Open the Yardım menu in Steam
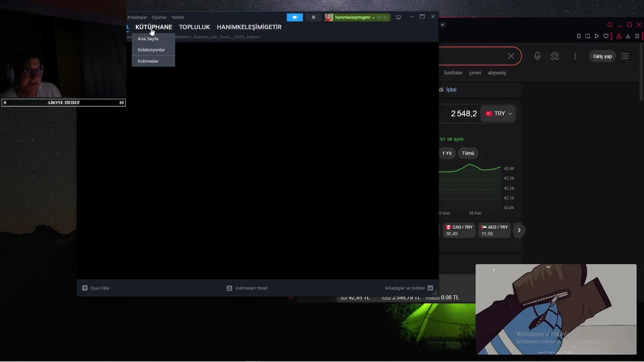This screenshot has width=644, height=362. tap(178, 17)
